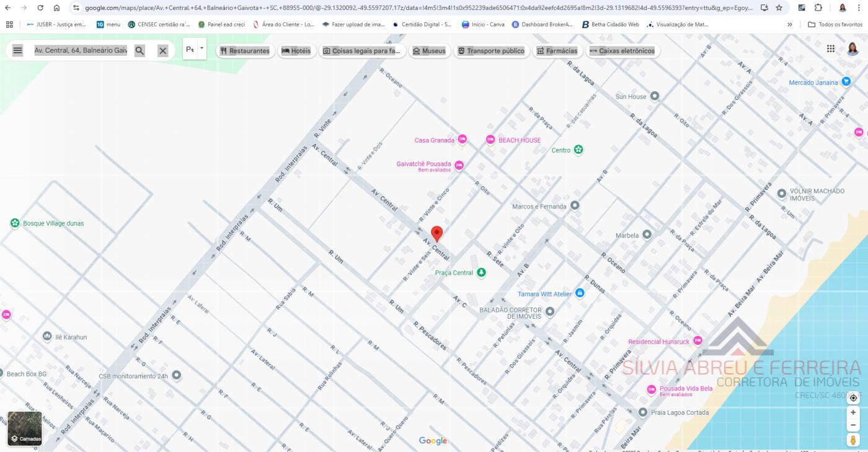The height and width of the screenshot is (452, 868).
Task: Open Ilê Karahun place marker
Action: tap(47, 336)
